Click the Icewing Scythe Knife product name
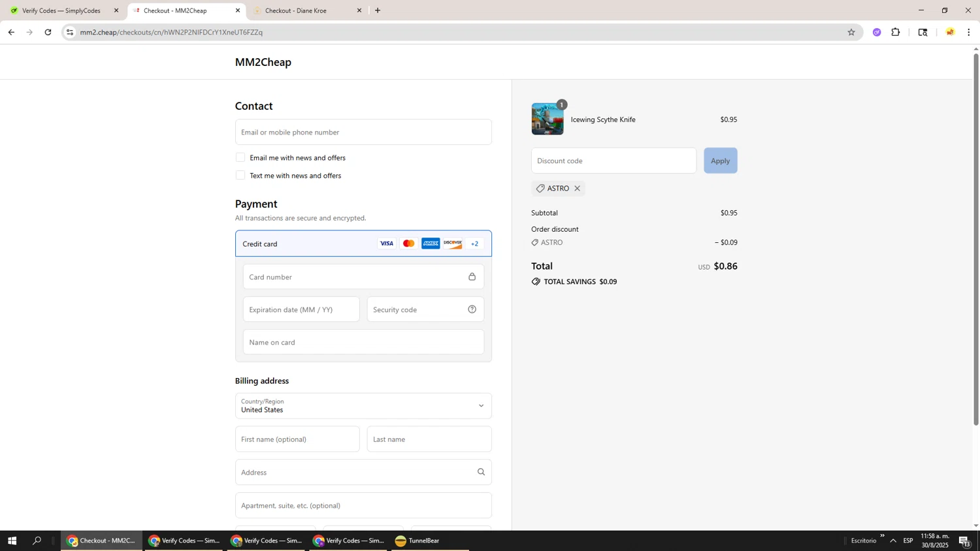 (603, 119)
